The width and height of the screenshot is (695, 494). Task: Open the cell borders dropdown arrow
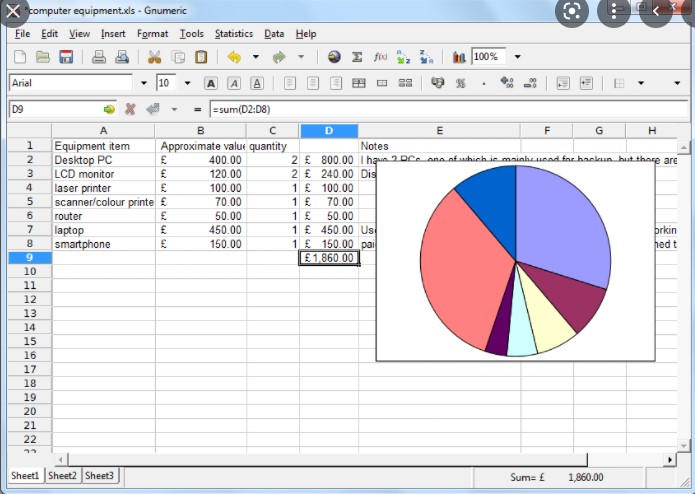641,83
